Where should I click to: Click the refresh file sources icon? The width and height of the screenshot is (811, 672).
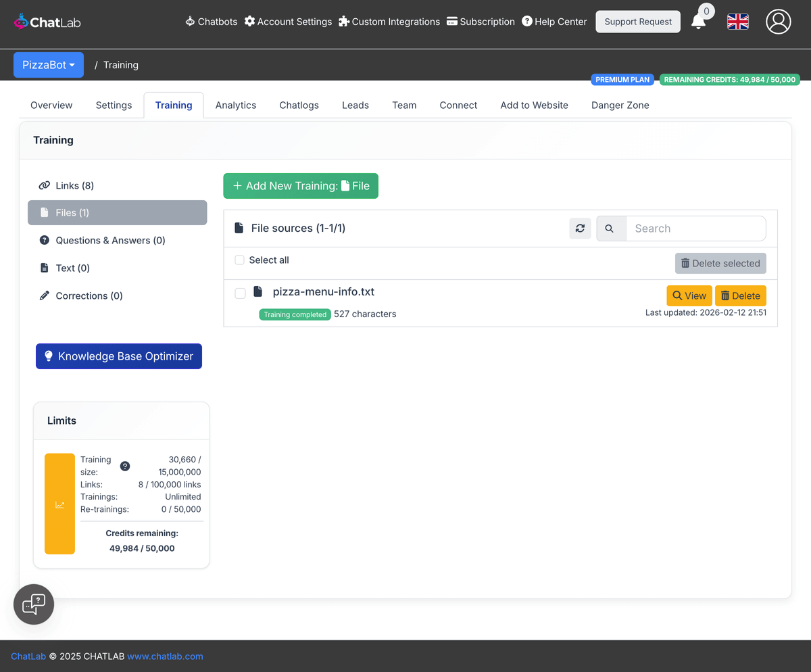pos(580,229)
